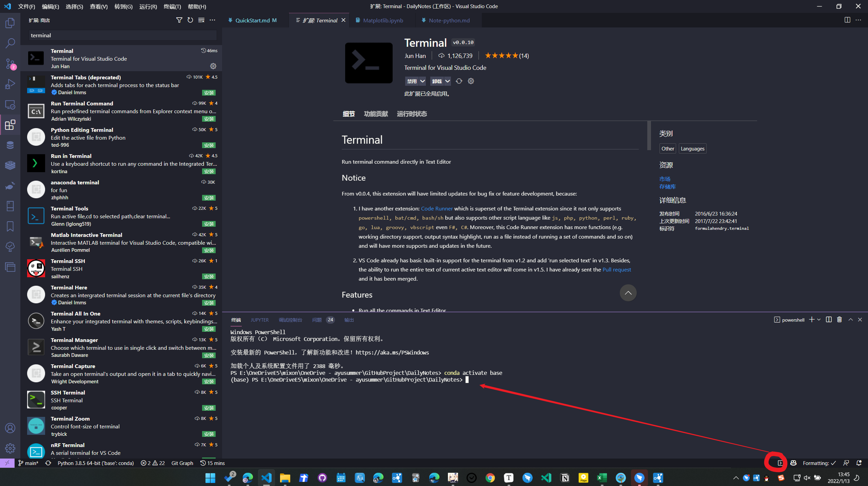The image size is (868, 486).
Task: Click the terminal icon in status bar
Action: click(x=780, y=463)
